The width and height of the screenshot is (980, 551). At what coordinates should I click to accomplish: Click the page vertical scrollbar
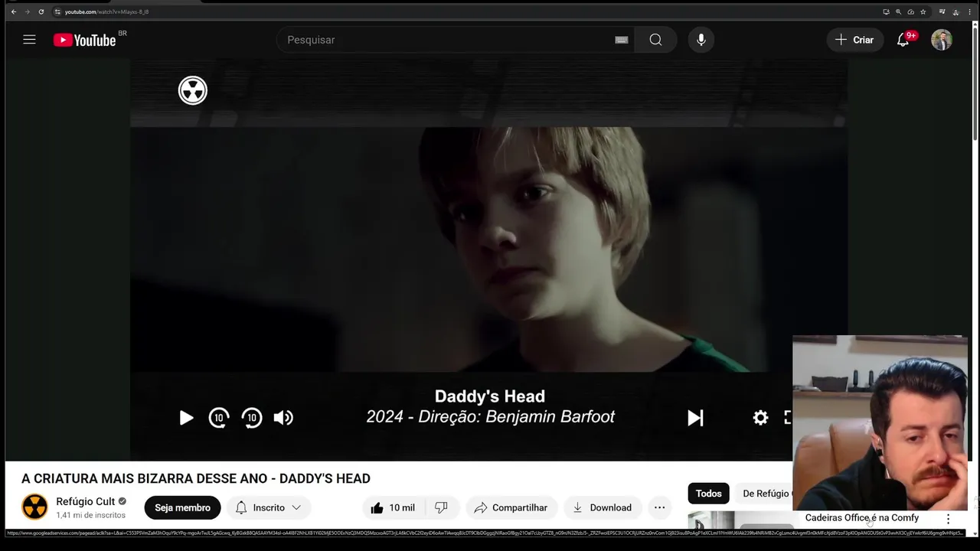(x=975, y=84)
